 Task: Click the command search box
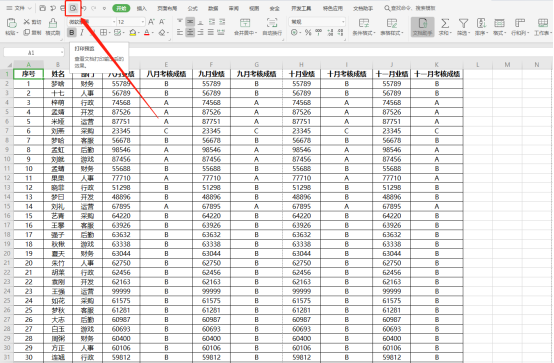coord(410,8)
